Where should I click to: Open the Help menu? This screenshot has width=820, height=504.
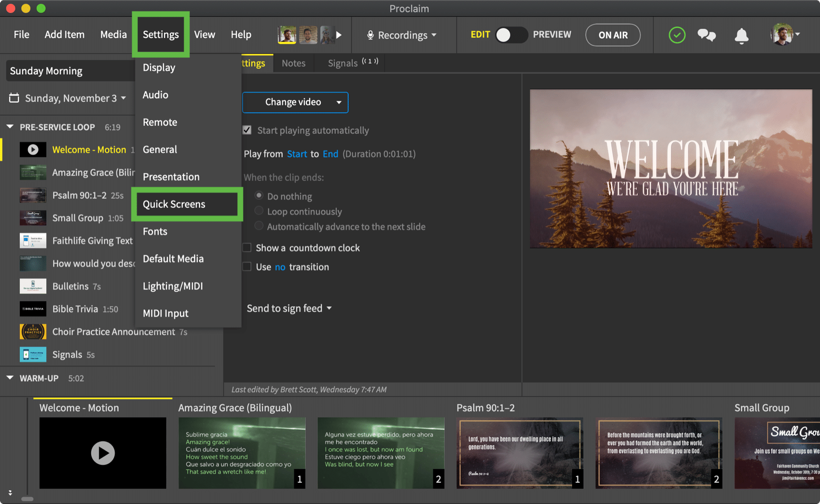[241, 35]
